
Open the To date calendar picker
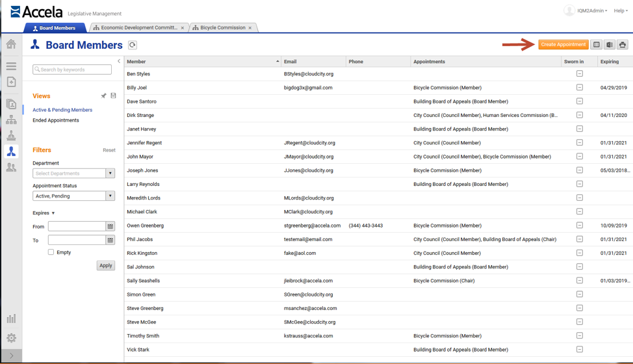coord(110,240)
